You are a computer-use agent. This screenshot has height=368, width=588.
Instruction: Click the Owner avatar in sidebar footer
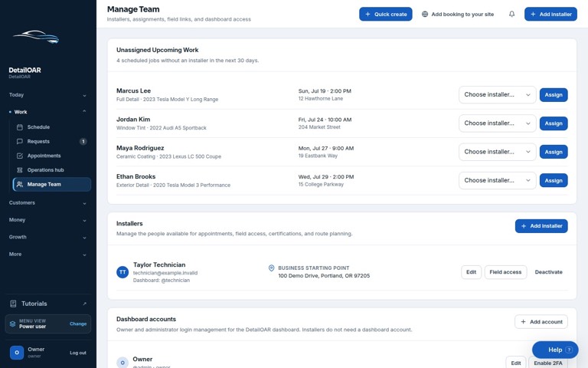pyautogui.click(x=17, y=353)
